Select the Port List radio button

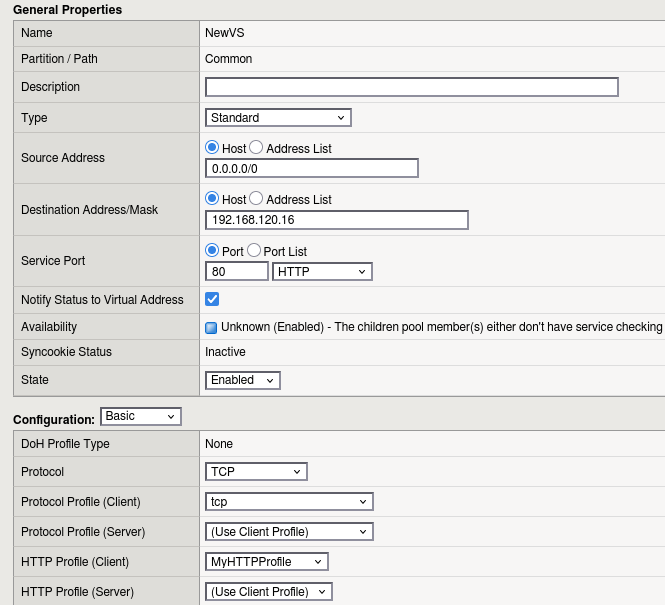click(254, 250)
